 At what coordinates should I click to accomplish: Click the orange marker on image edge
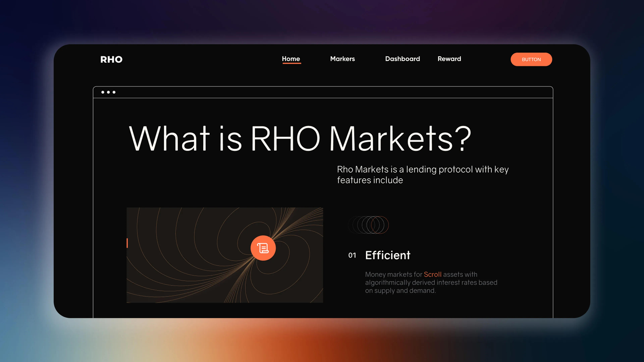tap(127, 243)
